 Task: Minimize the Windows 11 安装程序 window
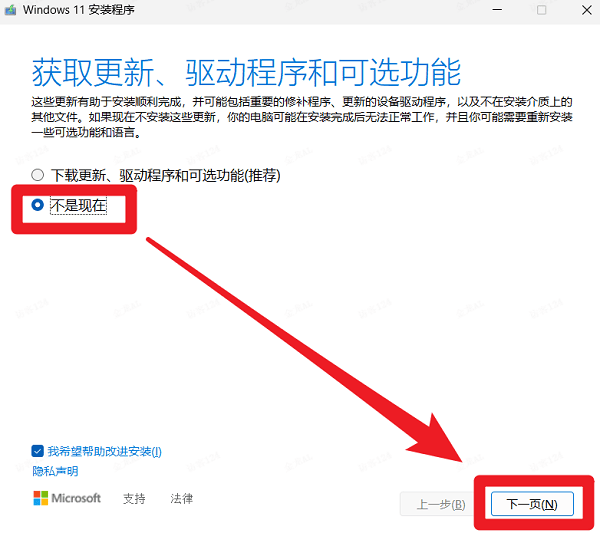pyautogui.click(x=497, y=10)
